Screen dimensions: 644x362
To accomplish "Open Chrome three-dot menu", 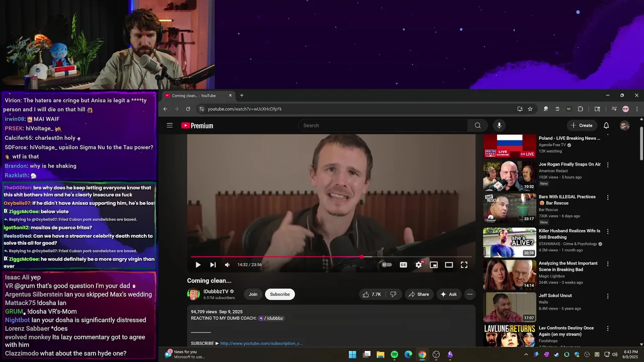I will (636, 109).
